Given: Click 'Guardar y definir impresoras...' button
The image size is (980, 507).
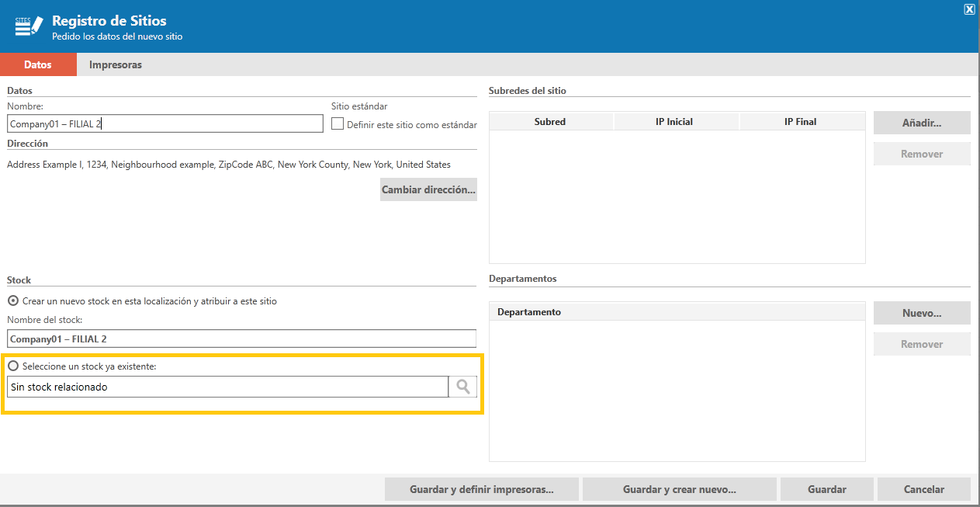Looking at the screenshot, I should pos(482,489).
